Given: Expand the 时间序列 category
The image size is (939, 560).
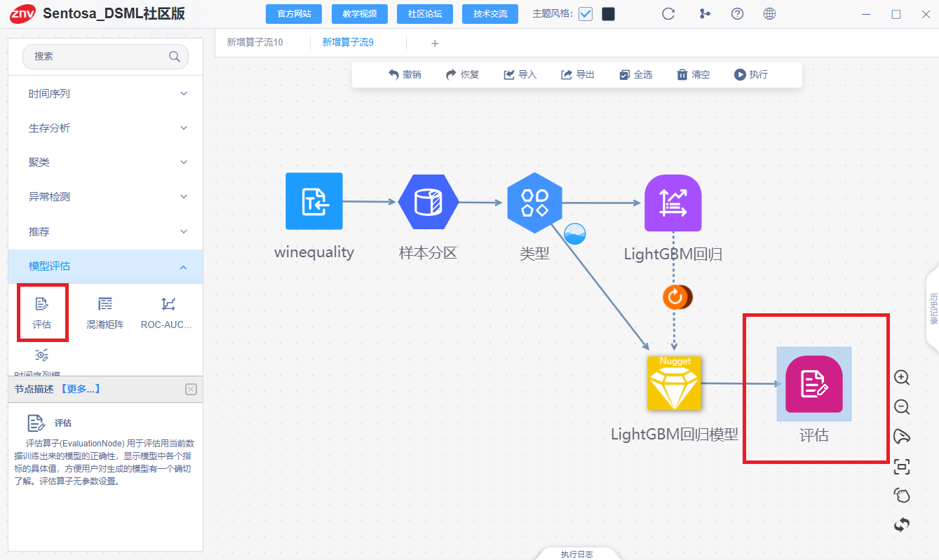Looking at the screenshot, I should (x=106, y=93).
